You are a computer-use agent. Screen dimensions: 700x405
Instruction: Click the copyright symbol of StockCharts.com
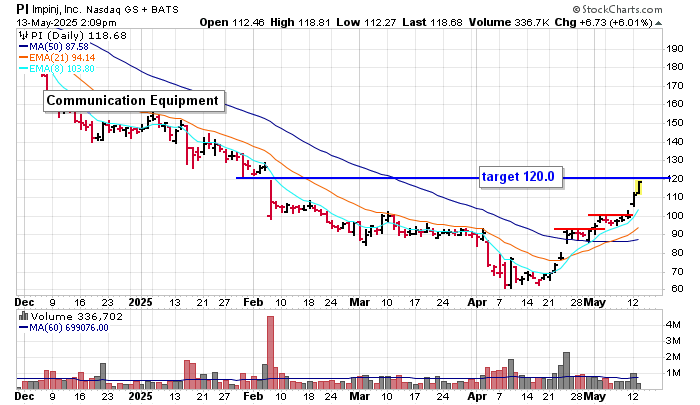coord(576,9)
